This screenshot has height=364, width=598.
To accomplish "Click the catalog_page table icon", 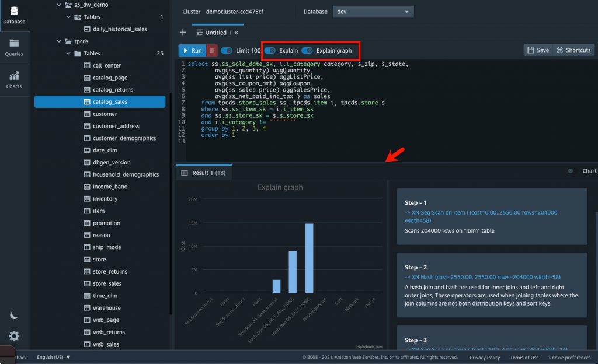I will (x=87, y=78).
